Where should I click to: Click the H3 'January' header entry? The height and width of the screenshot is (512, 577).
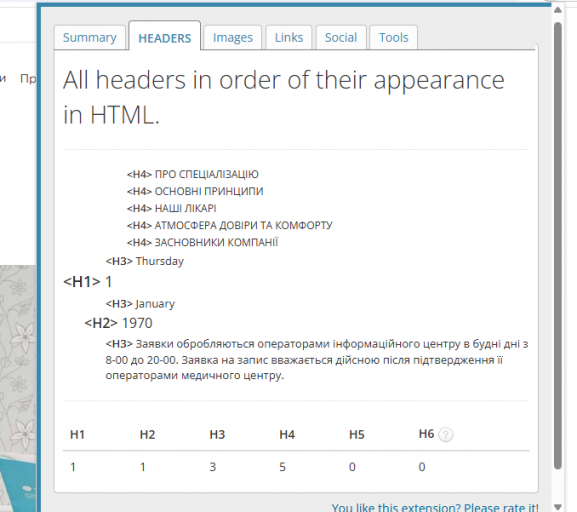click(140, 304)
